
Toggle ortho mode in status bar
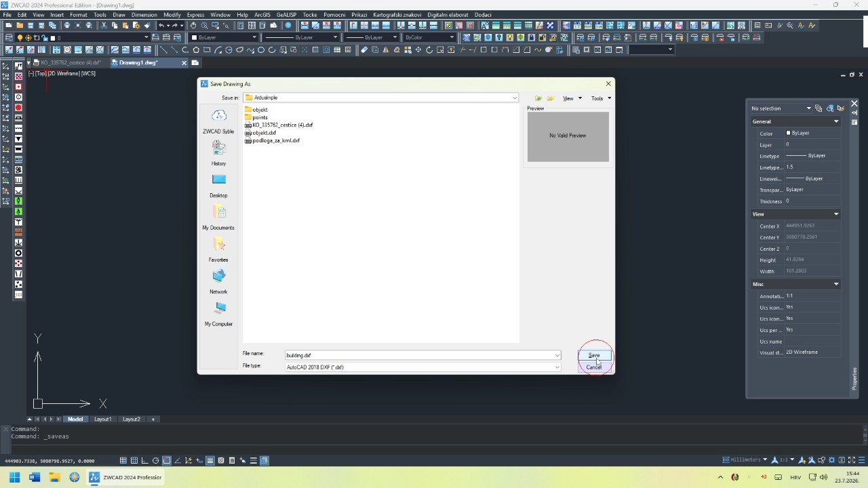pyautogui.click(x=145, y=461)
